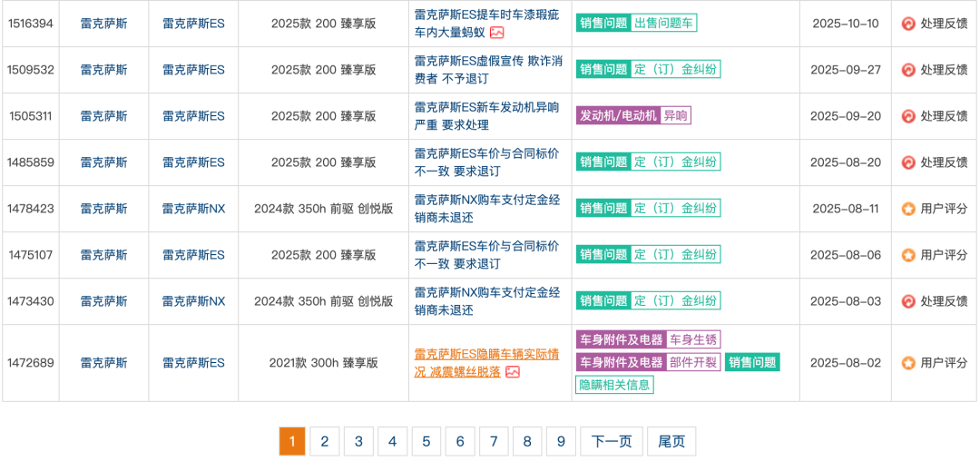Click 发动机/电动机 tag
The height and width of the screenshot is (461, 980).
(x=618, y=115)
